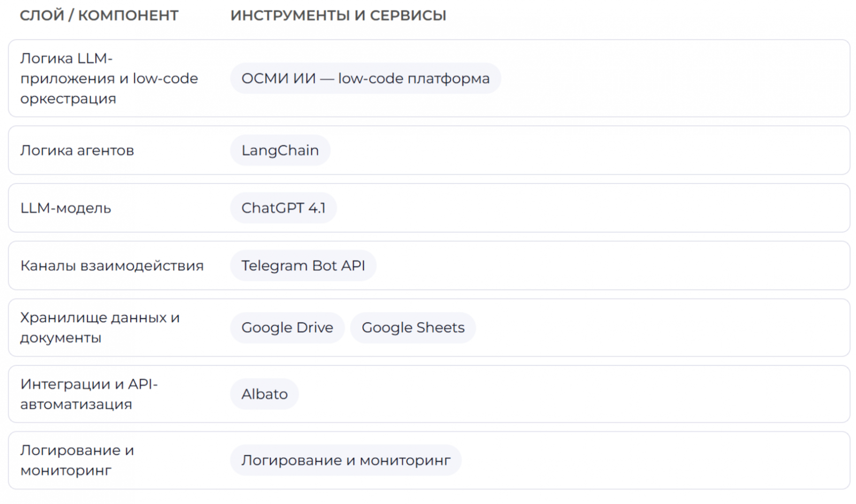Image resolution: width=856 pixels, height=504 pixels.
Task: Select the LangChain tag
Action: [x=280, y=150]
